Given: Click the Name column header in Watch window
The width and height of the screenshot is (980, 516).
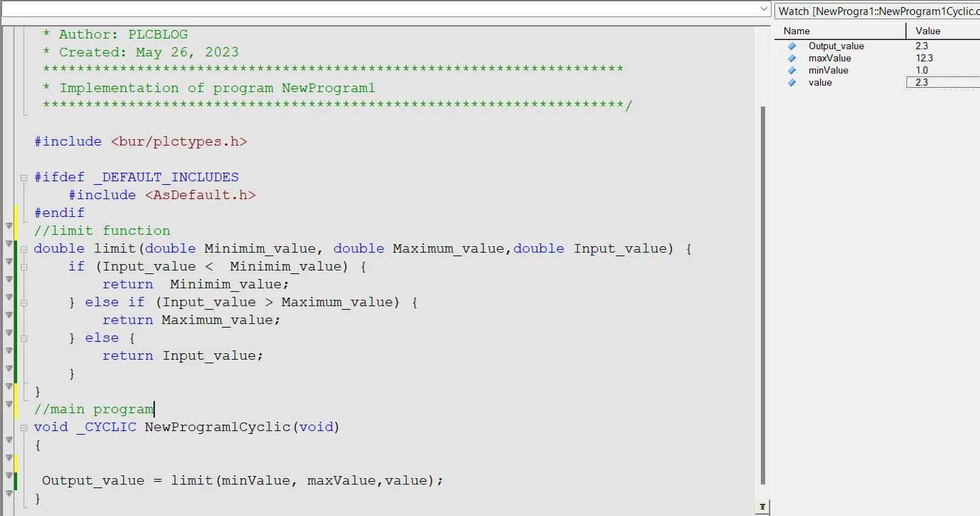Looking at the screenshot, I should click(x=796, y=31).
